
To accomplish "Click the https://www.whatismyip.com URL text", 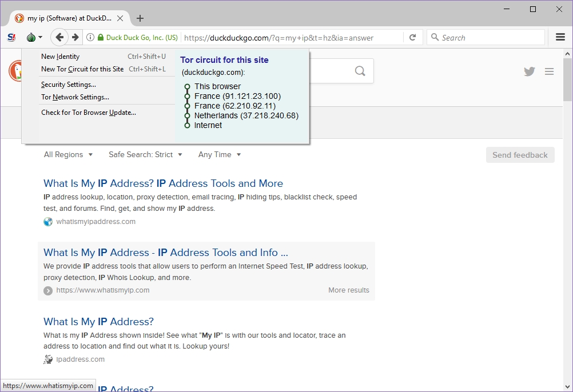I will [103, 290].
